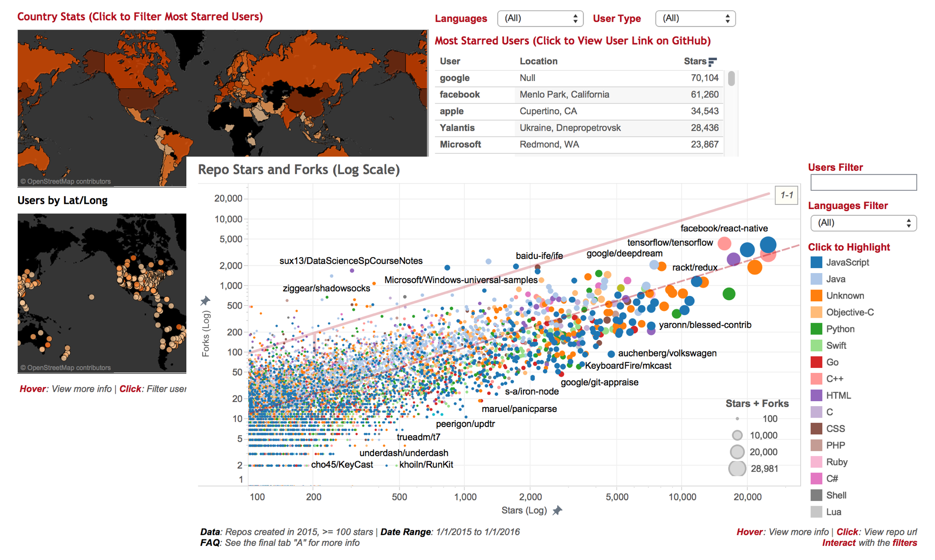Click the Users Filter text field
The height and width of the screenshot is (560, 935).
863,183
